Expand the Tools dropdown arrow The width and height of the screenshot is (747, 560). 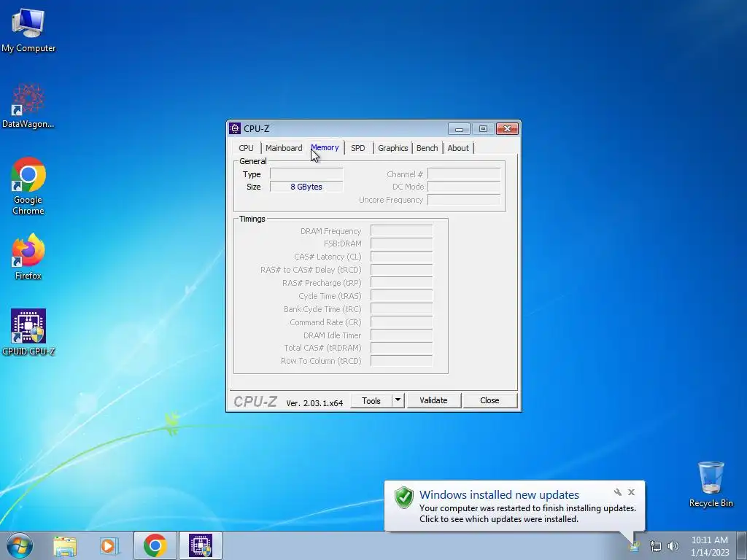click(x=398, y=400)
